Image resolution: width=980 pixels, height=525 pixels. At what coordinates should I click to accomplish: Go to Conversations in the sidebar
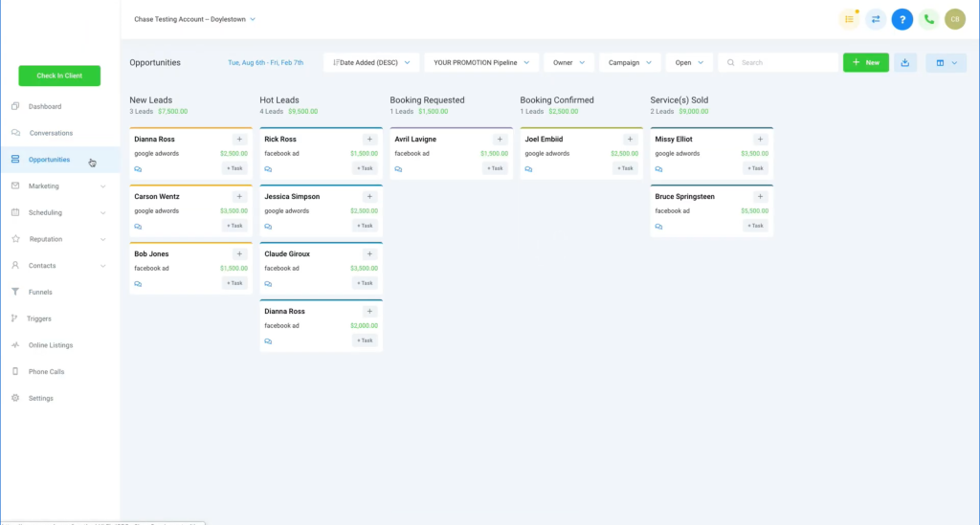[51, 133]
